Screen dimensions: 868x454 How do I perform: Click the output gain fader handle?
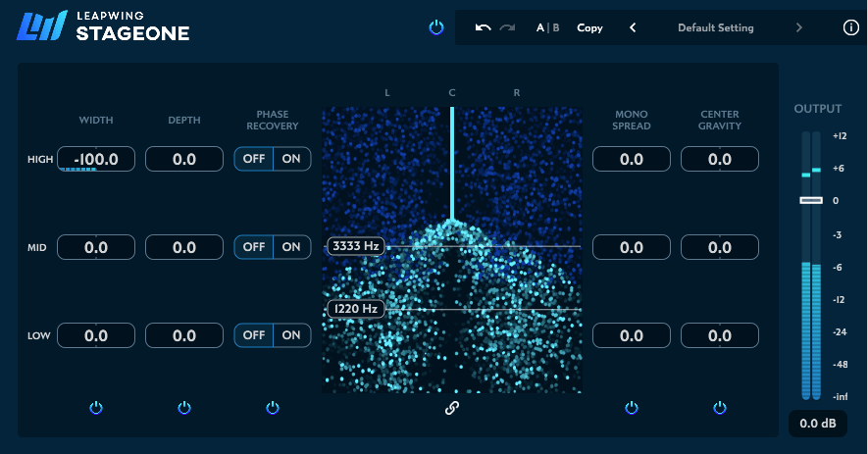[x=811, y=200]
